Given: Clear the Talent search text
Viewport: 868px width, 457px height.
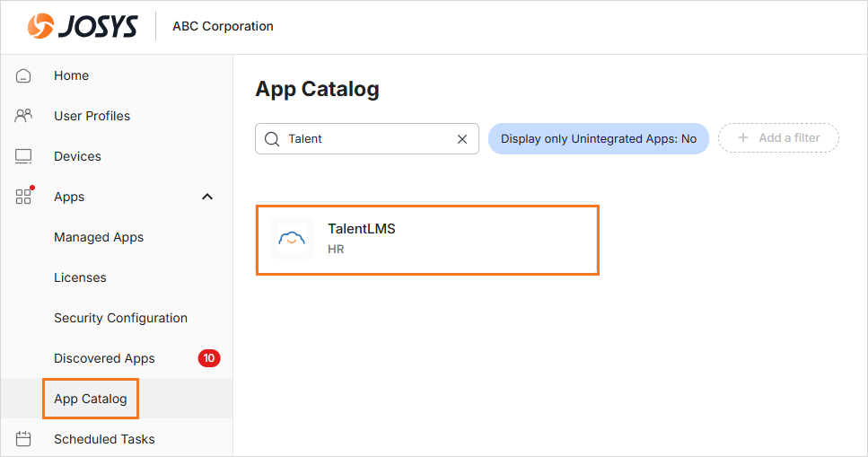Looking at the screenshot, I should click(x=462, y=139).
